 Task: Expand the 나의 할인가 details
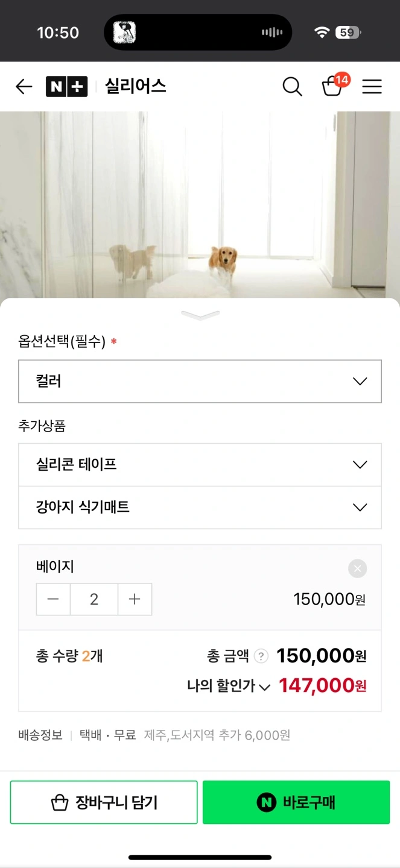coord(264,687)
